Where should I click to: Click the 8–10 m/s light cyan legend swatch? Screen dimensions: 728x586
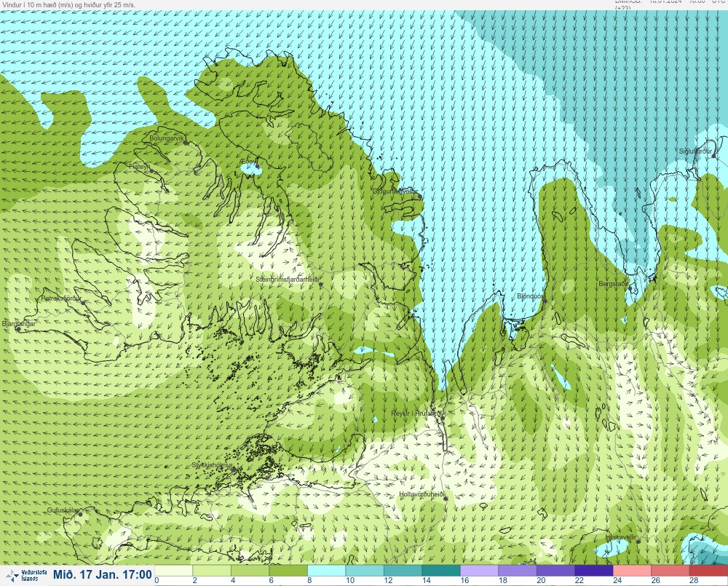(326, 571)
